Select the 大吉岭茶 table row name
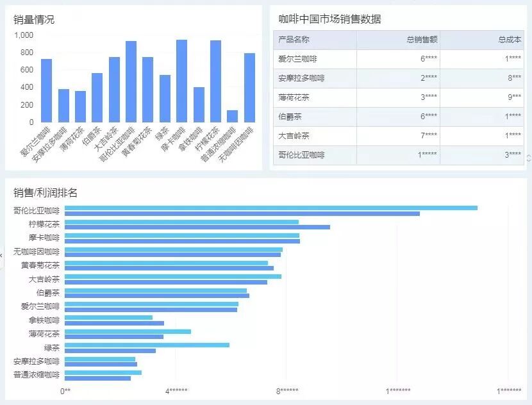This screenshot has width=532, height=405. pyautogui.click(x=294, y=136)
